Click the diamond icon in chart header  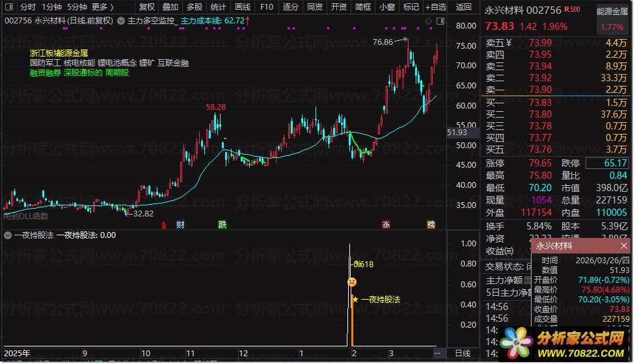tap(427, 21)
